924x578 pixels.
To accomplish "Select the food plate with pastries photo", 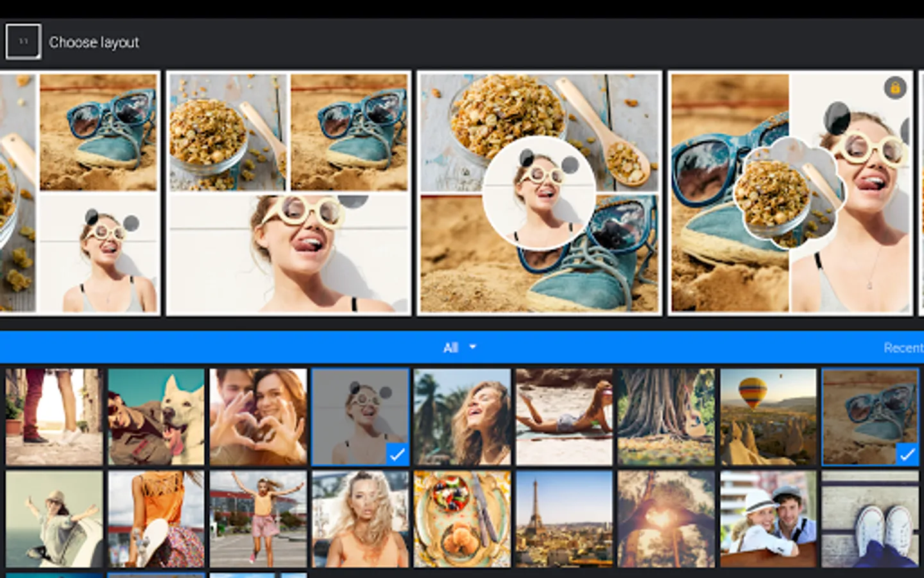I will point(462,519).
